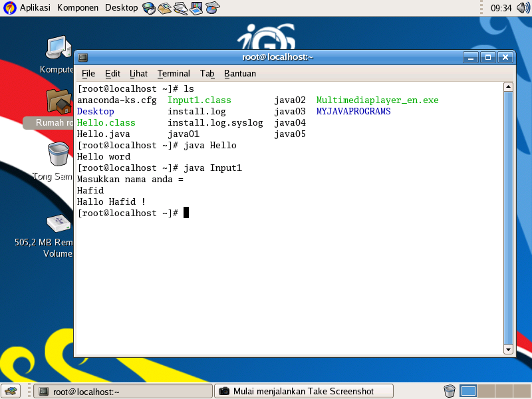Click the IGOS logo icon in the panel
Screen dimensions: 532x399
[x=9, y=8]
